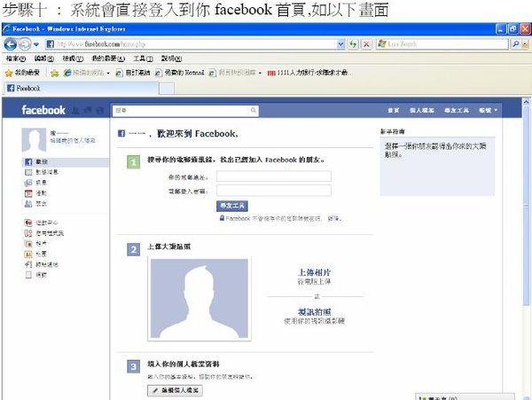Viewport: 532px width, 400px height.
Task: Click the page scrollbar up arrow
Action: coord(526,101)
